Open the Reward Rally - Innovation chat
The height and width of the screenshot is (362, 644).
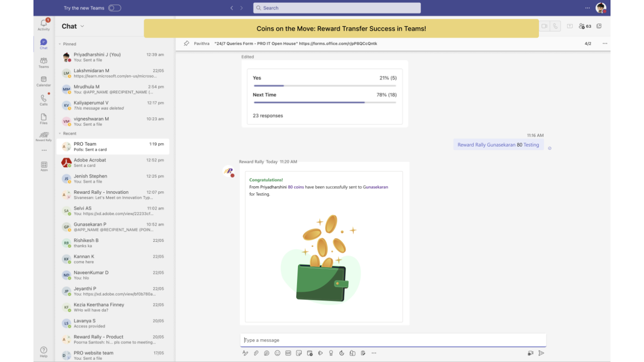point(113,195)
